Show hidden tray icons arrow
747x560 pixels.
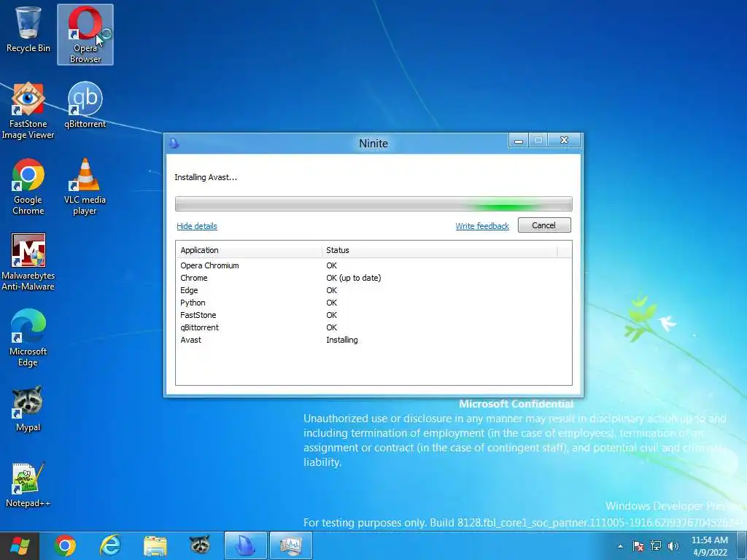click(x=620, y=546)
